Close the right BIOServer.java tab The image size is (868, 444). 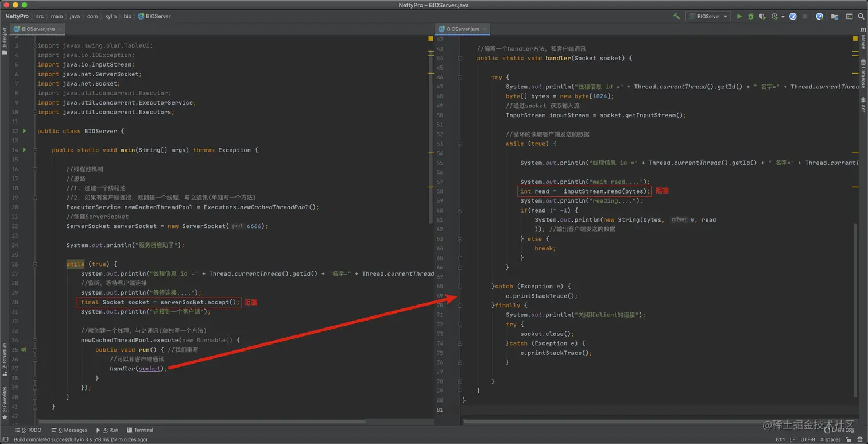(x=485, y=29)
